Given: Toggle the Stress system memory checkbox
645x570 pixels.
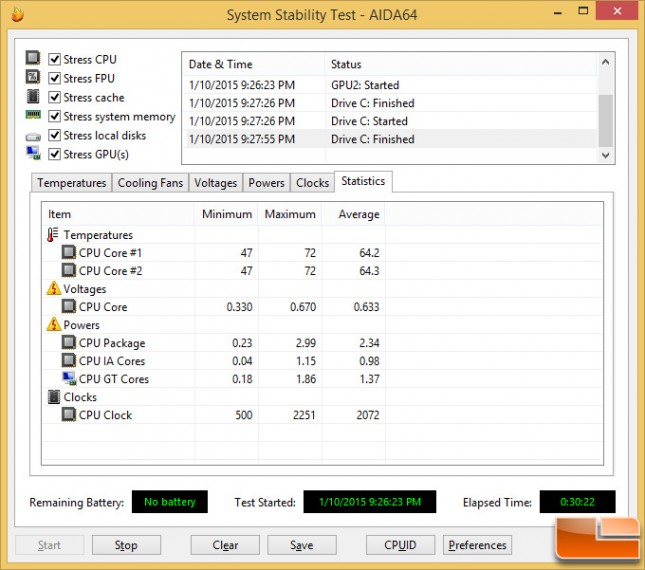Looking at the screenshot, I should coord(55,116).
